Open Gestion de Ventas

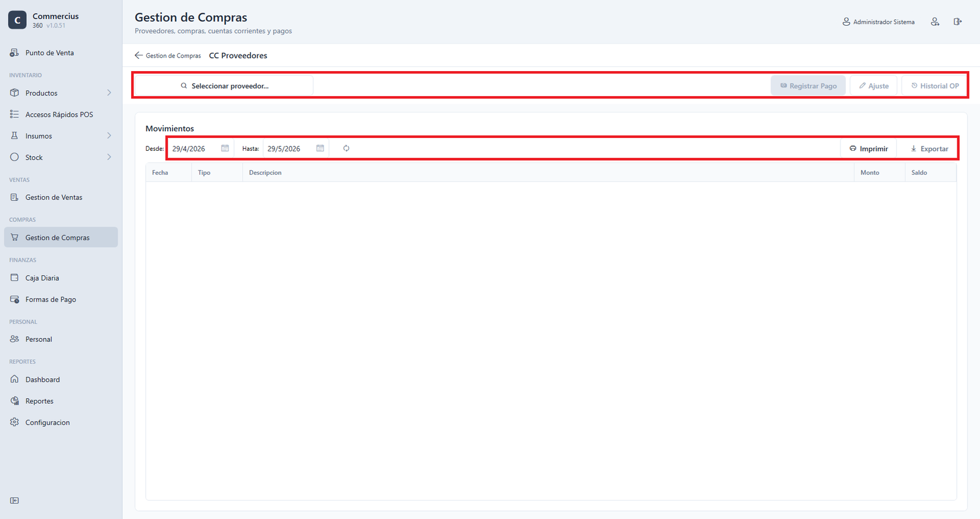(x=61, y=197)
